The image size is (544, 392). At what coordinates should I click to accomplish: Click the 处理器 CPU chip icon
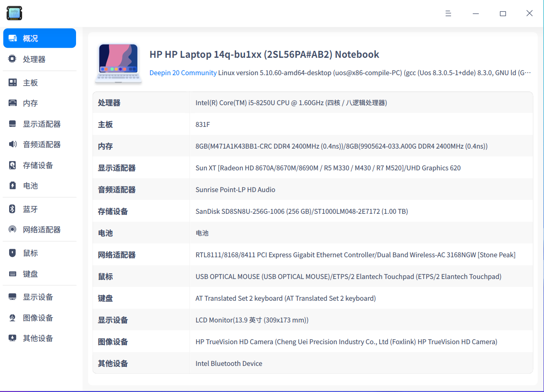coord(13,59)
